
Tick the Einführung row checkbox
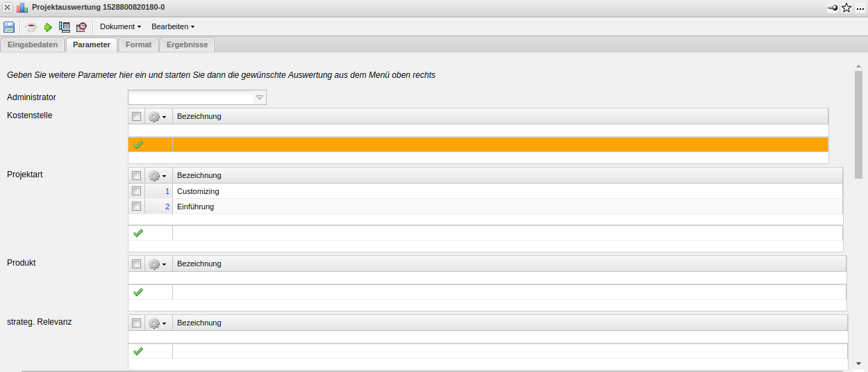point(136,207)
